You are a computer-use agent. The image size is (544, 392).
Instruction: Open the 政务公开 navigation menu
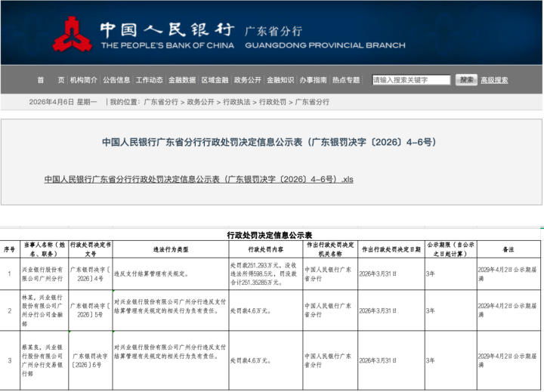click(x=247, y=80)
